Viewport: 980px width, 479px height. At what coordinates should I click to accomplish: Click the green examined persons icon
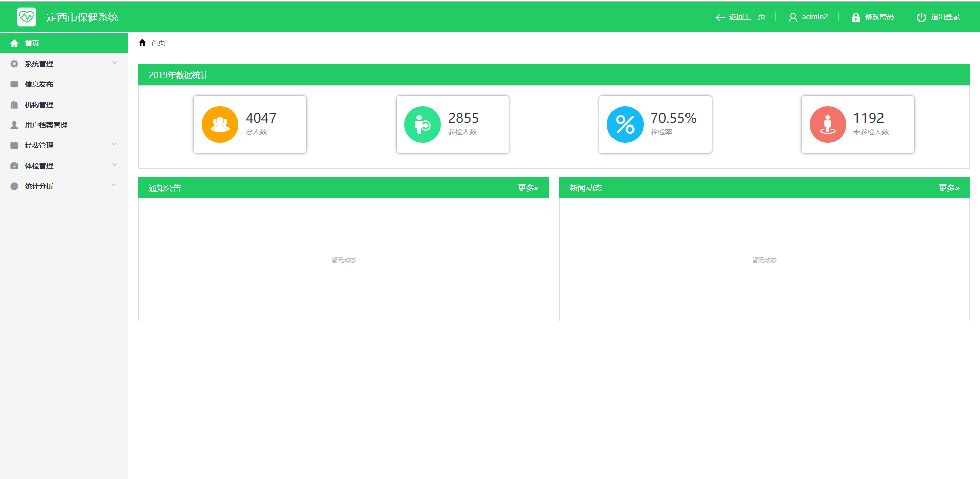(423, 124)
